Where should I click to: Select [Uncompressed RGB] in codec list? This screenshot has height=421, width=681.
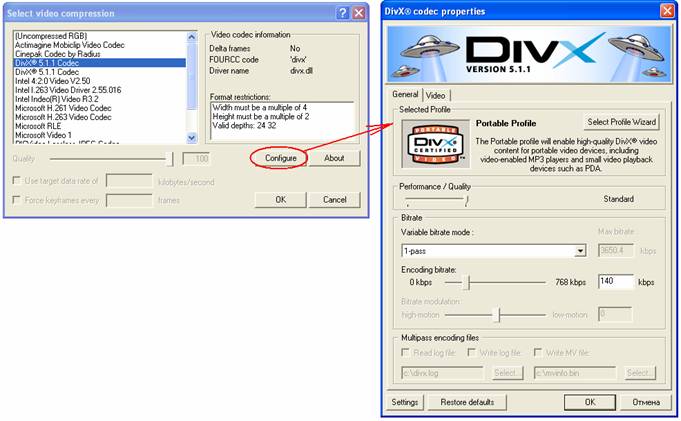100,36
